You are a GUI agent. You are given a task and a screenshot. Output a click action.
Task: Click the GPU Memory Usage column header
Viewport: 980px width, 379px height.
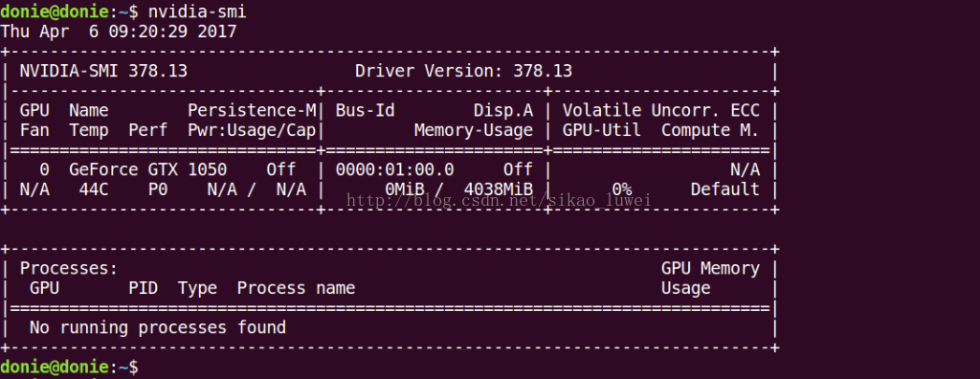[711, 279]
